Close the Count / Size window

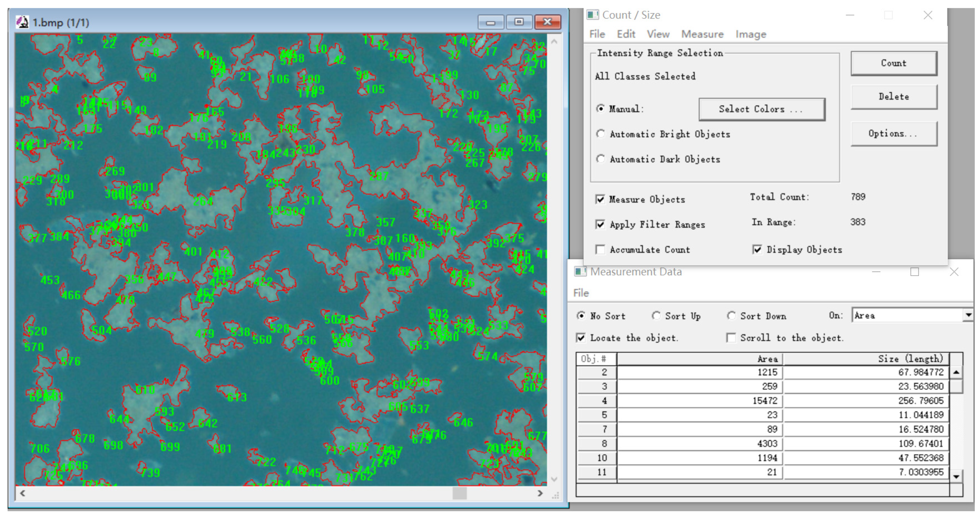coord(928,15)
